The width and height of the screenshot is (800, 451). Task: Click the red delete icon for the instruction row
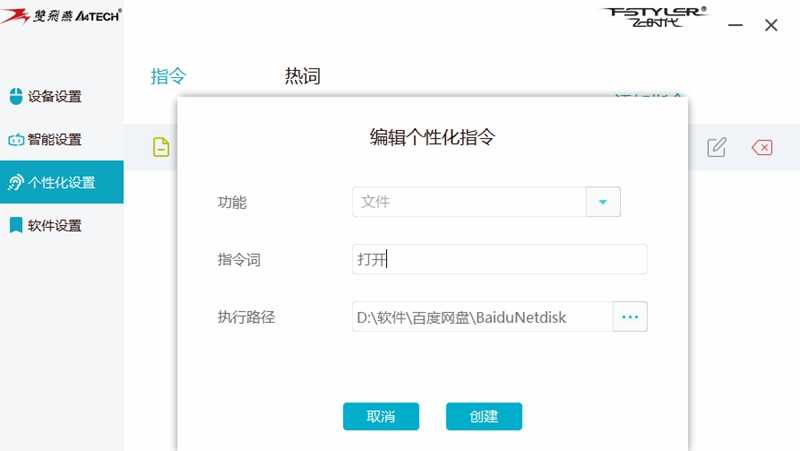point(762,148)
